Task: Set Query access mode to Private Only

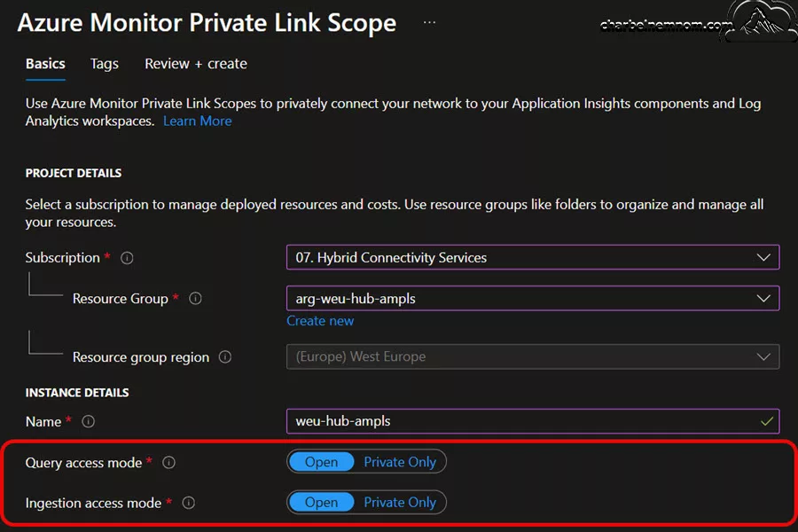Action: point(400,462)
